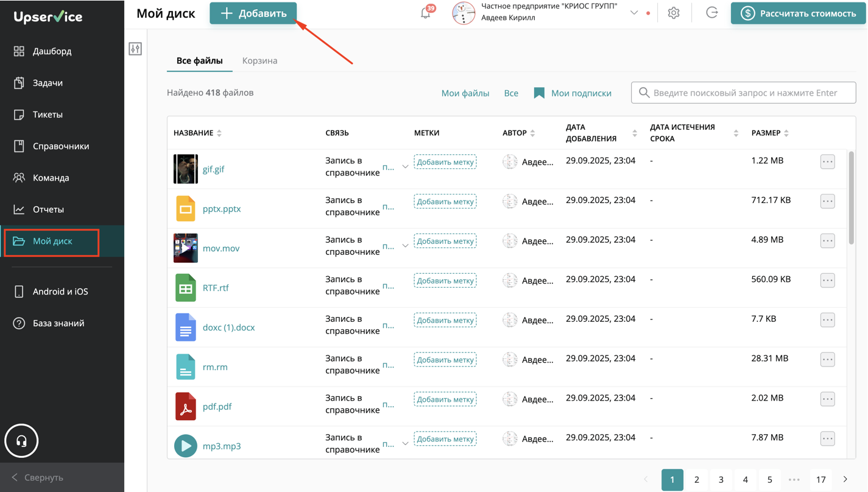Expand the link details for gif.gif
The image size is (868, 492).
click(x=405, y=167)
